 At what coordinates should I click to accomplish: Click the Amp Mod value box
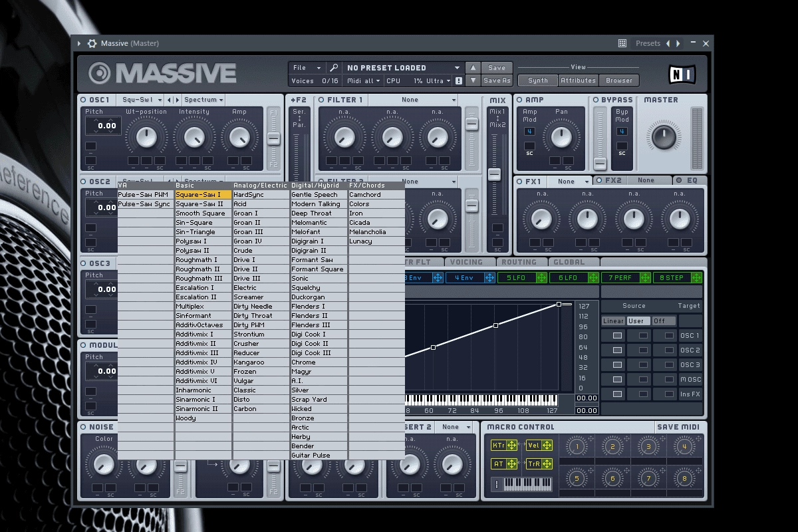pyautogui.click(x=529, y=132)
